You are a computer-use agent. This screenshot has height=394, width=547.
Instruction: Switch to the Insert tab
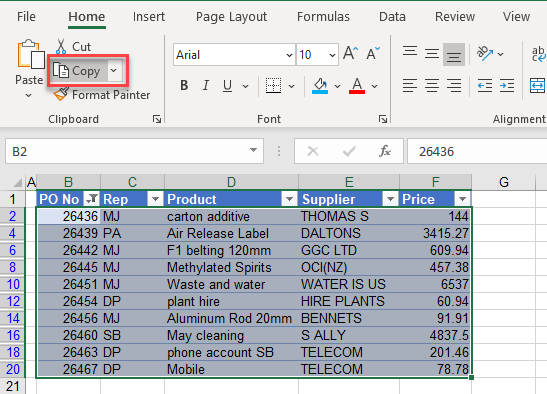149,16
